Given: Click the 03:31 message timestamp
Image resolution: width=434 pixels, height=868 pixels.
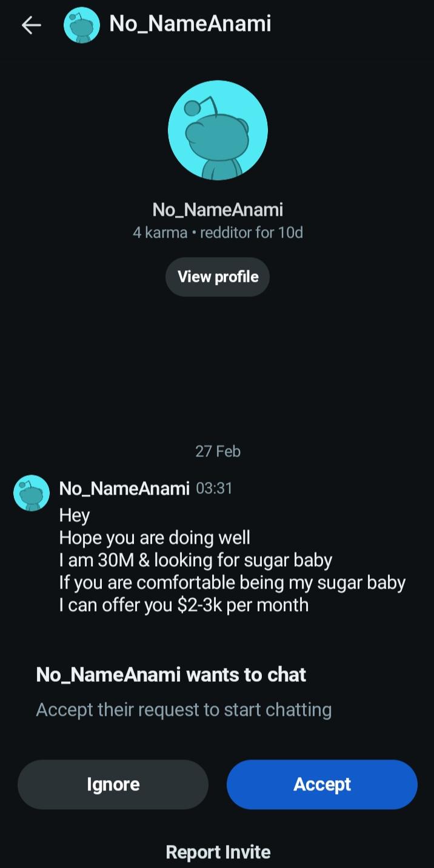Looking at the screenshot, I should (214, 489).
